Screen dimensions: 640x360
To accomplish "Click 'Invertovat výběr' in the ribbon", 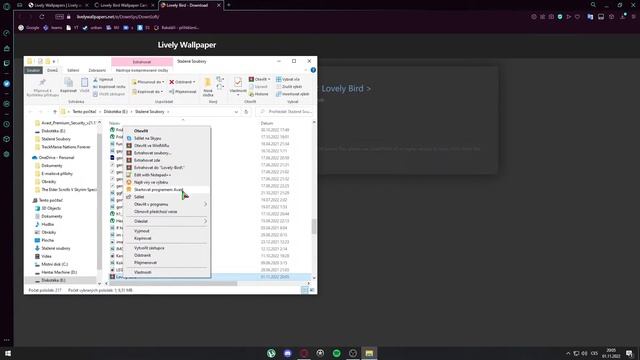I will (x=293, y=94).
